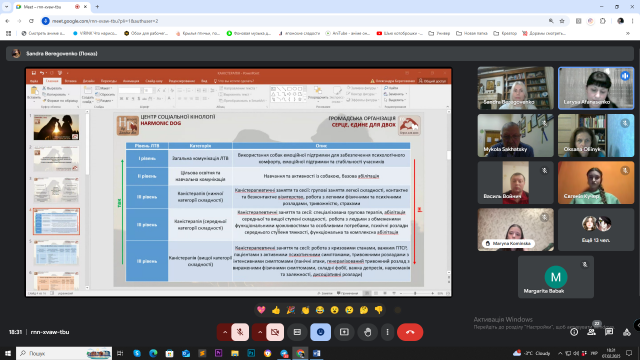
Task: Toggle the highlighted emoji reactions button
Action: [320, 332]
